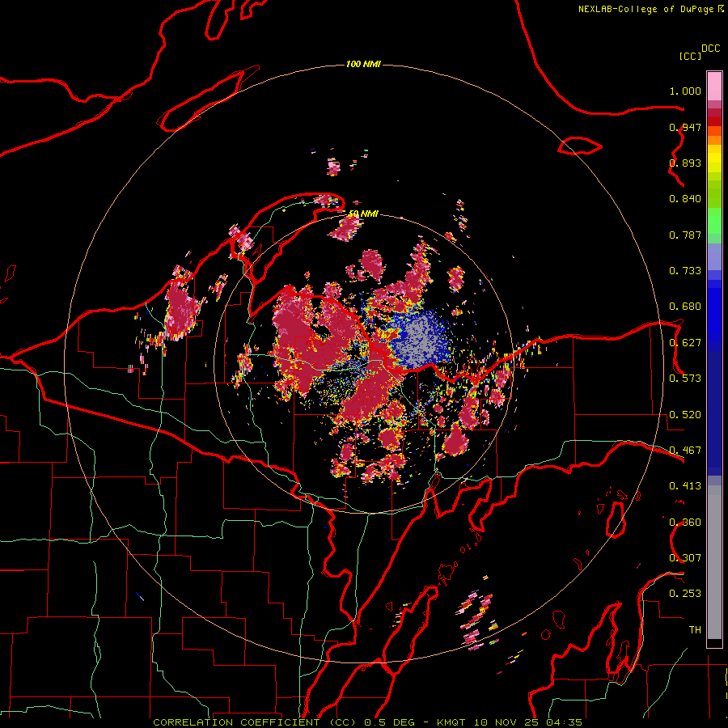Click the 50 NMI range ring label
728x728 pixels.
point(363,214)
